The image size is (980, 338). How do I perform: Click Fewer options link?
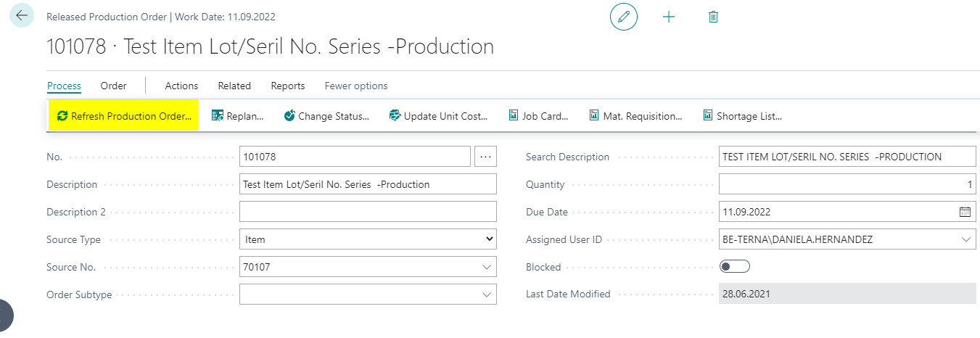pyautogui.click(x=355, y=86)
